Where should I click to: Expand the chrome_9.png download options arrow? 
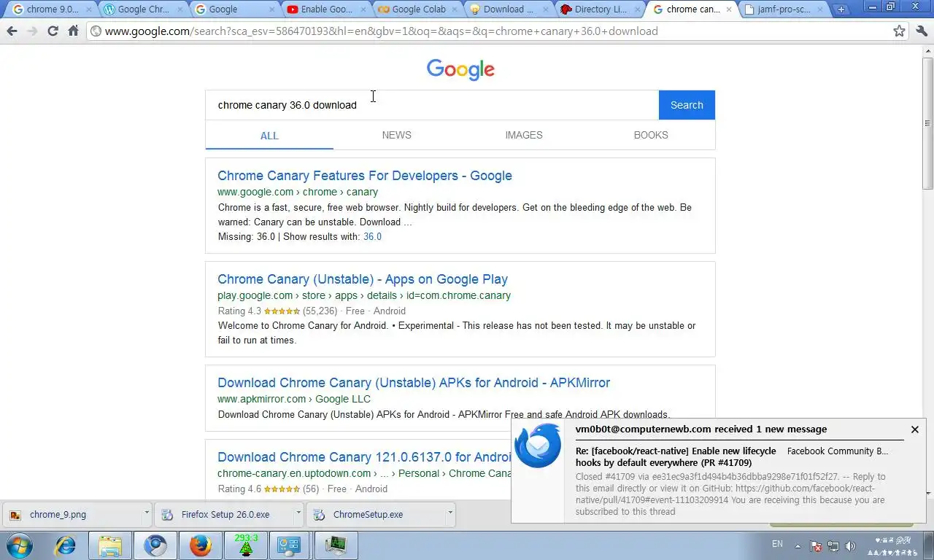[x=147, y=513]
